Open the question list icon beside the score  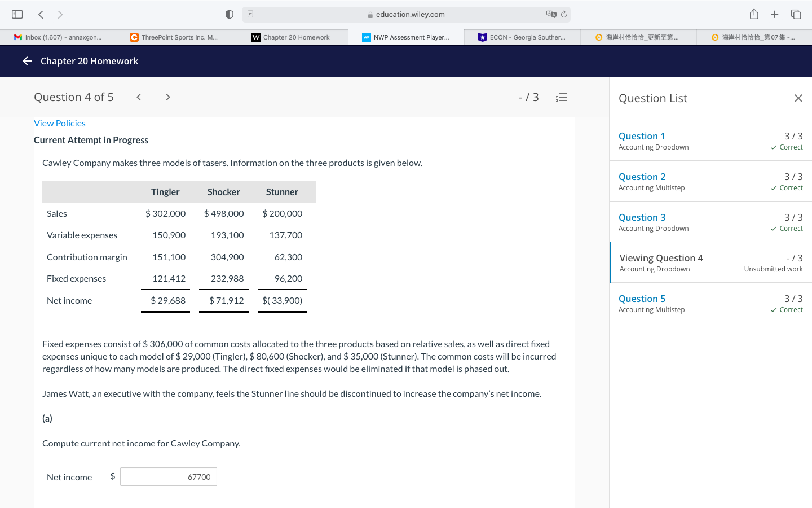click(x=561, y=97)
